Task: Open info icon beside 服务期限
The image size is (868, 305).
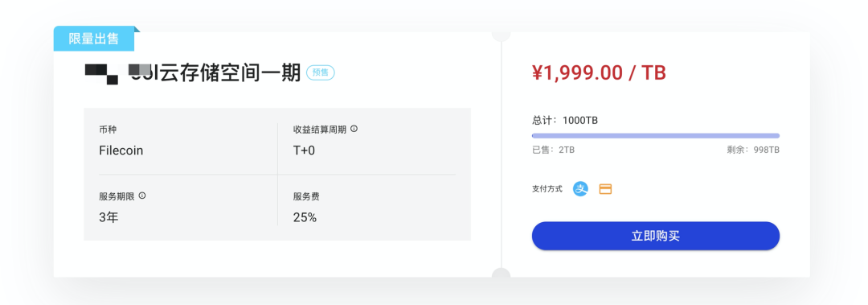Action: pos(142,196)
